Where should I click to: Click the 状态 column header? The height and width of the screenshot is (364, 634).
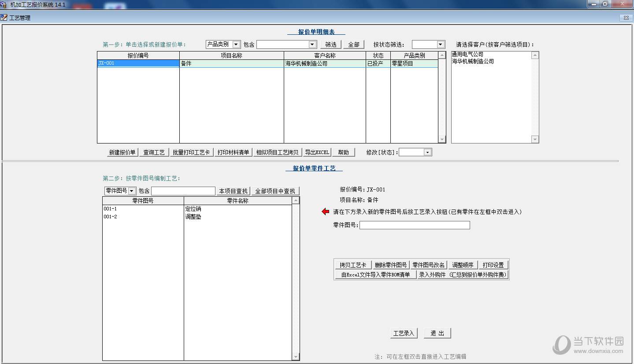pyautogui.click(x=378, y=55)
